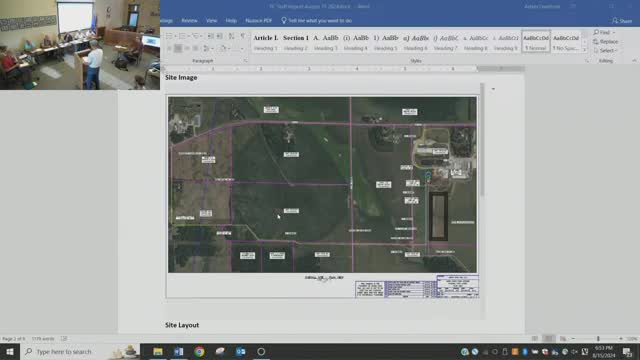Image resolution: width=640 pixels, height=360 pixels.
Task: Click the Shading paint bucket icon
Action: pyautogui.click(x=223, y=49)
